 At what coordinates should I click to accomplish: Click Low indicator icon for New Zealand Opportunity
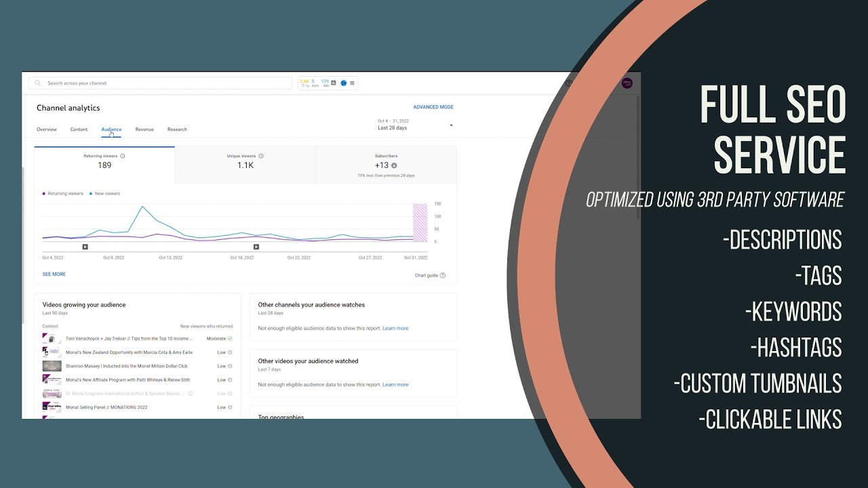[x=230, y=352]
